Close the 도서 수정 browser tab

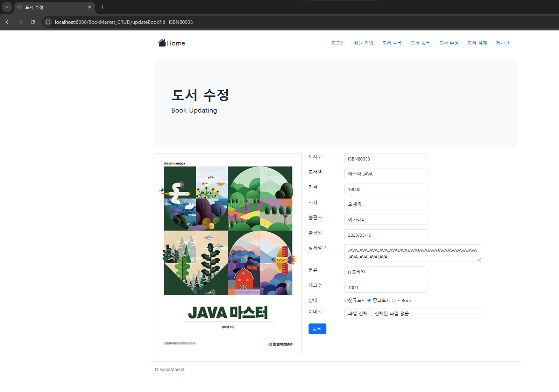pyautogui.click(x=90, y=7)
